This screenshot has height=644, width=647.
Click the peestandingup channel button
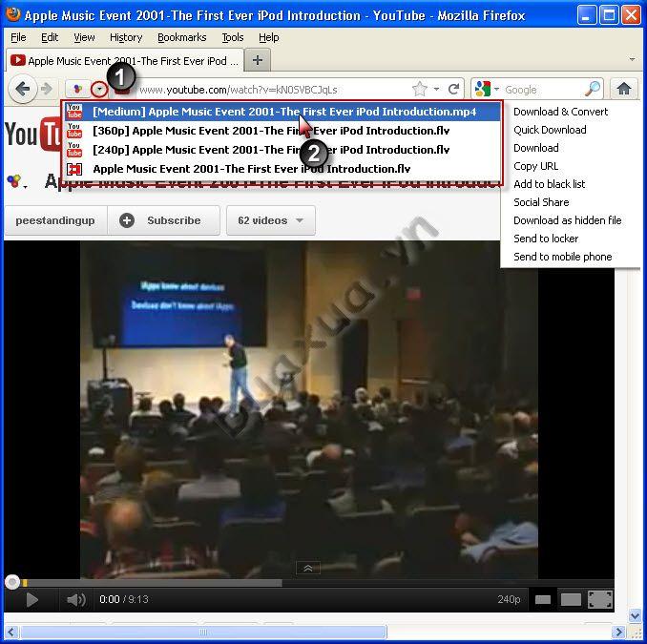point(55,220)
